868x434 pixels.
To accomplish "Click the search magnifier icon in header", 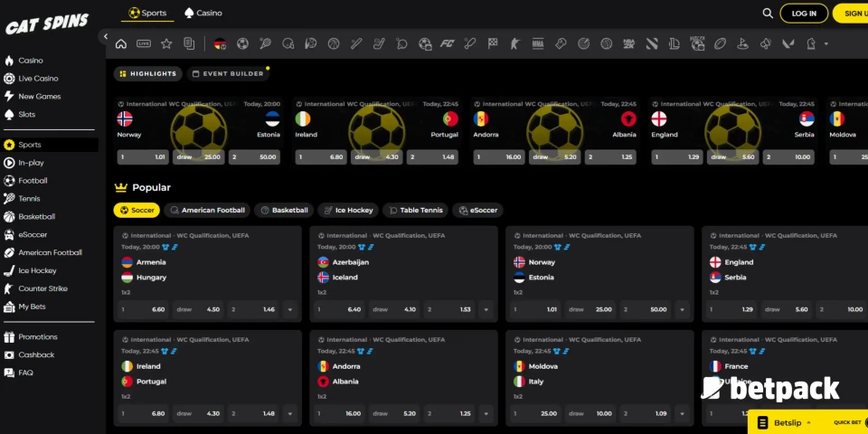I will coord(768,14).
